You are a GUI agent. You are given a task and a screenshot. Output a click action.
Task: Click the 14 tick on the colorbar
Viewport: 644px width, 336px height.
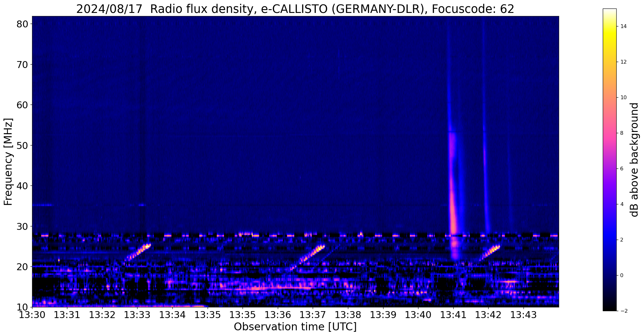tap(623, 26)
